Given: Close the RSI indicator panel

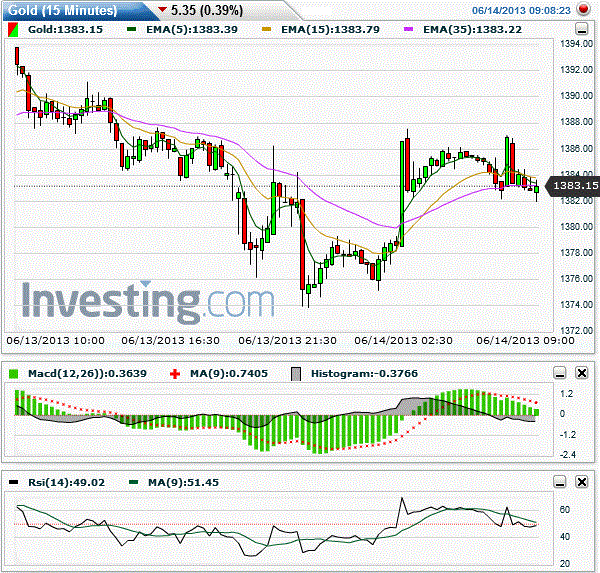Looking at the screenshot, I should click(582, 482).
